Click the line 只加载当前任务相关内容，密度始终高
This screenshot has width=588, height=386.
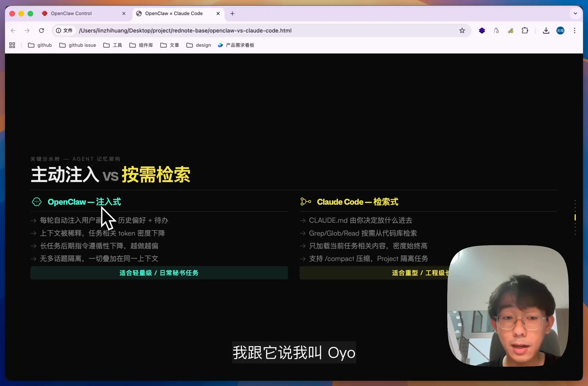(x=368, y=246)
